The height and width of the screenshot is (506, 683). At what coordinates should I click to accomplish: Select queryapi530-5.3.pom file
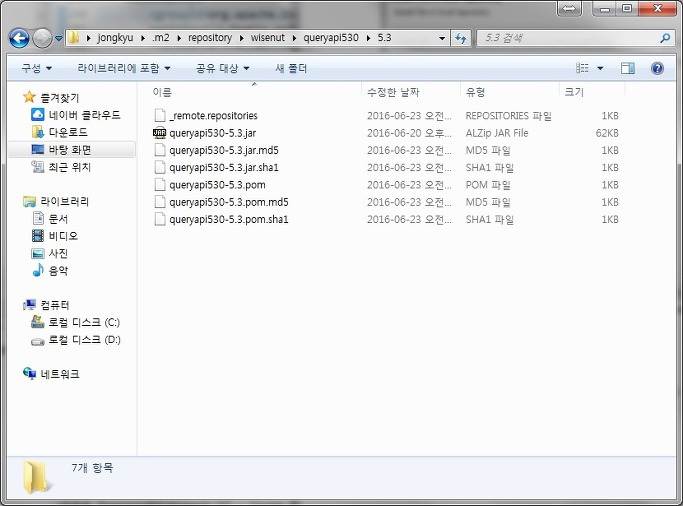[217, 185]
